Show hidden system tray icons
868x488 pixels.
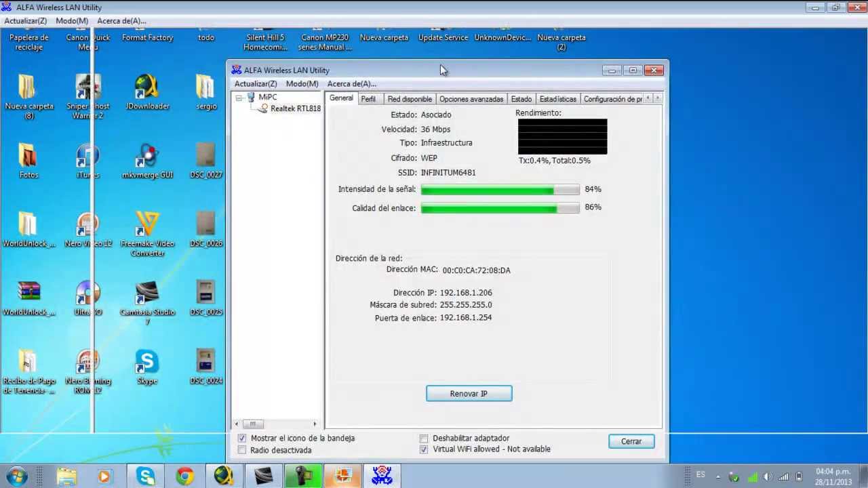(x=718, y=476)
